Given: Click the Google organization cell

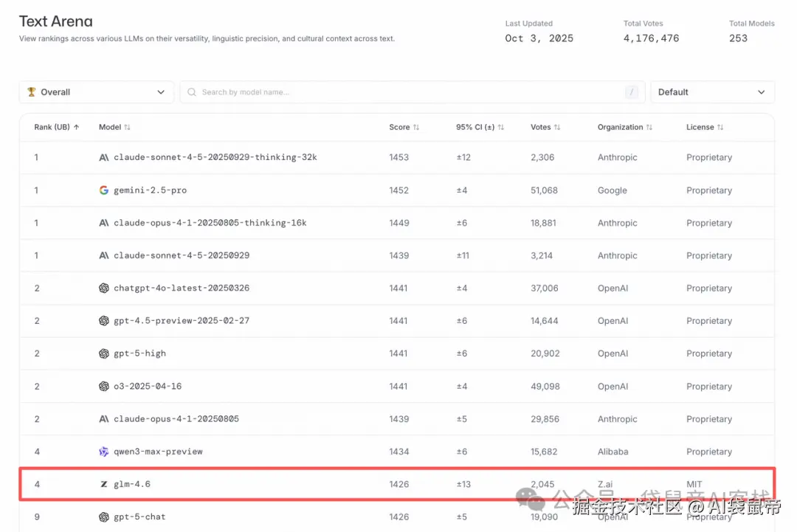Looking at the screenshot, I should 612,190.
